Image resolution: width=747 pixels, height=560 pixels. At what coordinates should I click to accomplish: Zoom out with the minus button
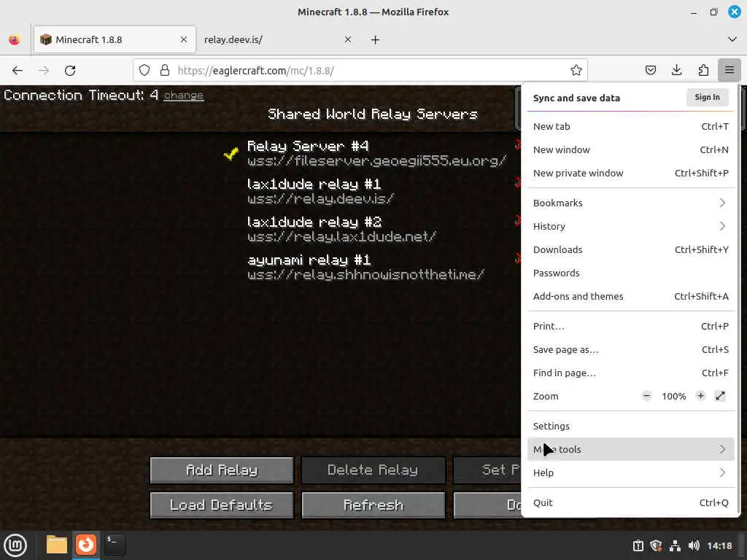646,396
